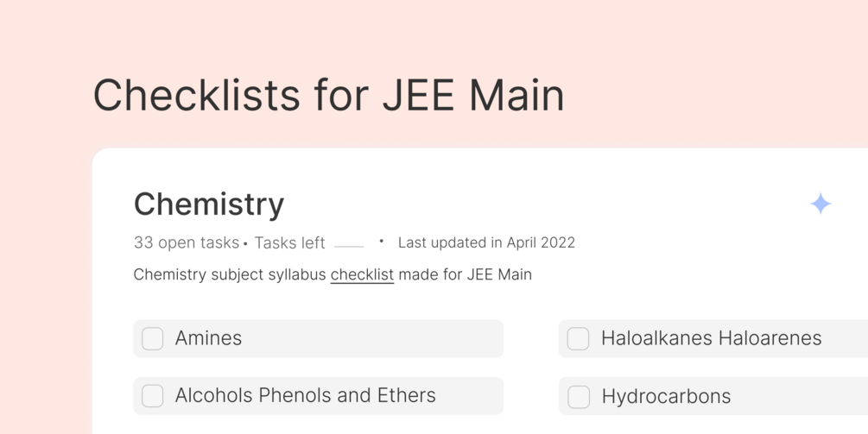
Task: Click the blue sparkle icon
Action: click(x=820, y=204)
